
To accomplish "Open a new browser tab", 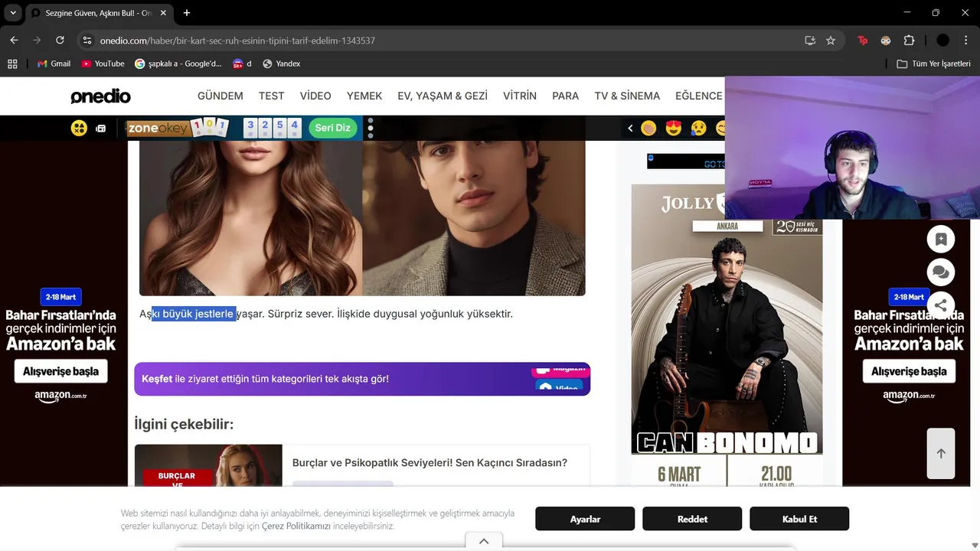I will coord(187,13).
